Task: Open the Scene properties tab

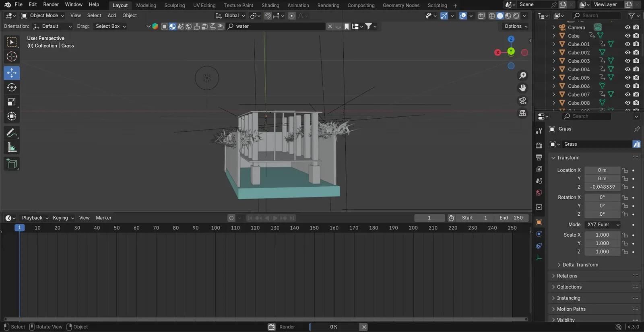Action: [x=539, y=181]
